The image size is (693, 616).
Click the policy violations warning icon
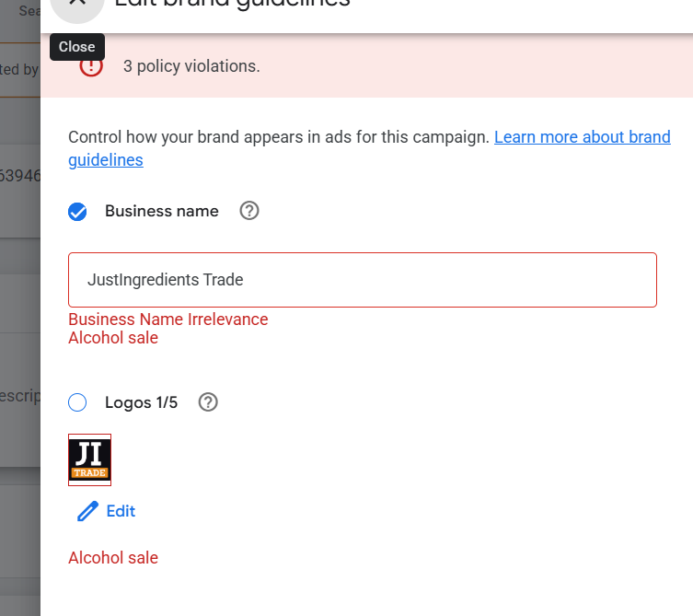91,67
